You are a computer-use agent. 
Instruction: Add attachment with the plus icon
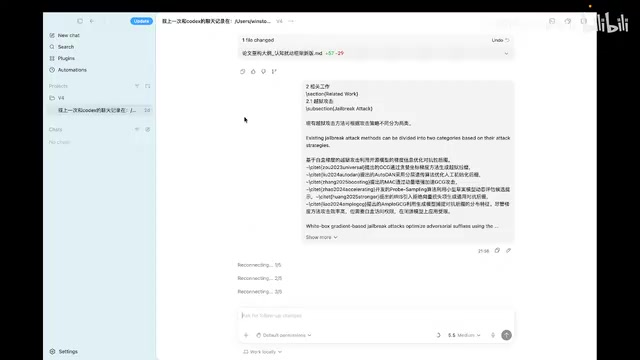pyautogui.click(x=246, y=335)
